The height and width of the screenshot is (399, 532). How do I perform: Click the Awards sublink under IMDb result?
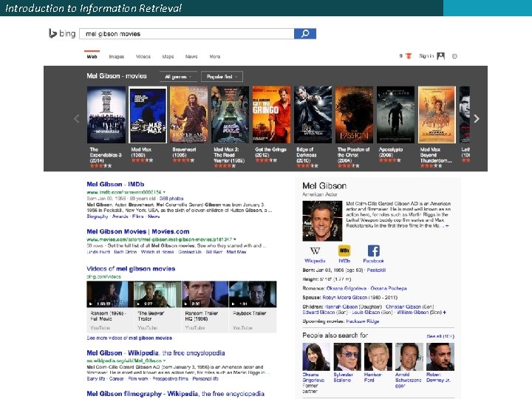pos(120,216)
